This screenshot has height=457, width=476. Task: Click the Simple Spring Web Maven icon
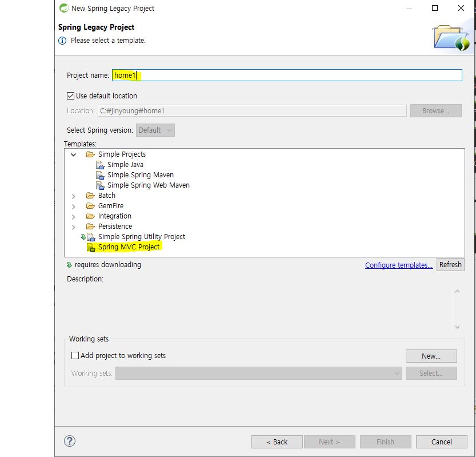tap(100, 186)
